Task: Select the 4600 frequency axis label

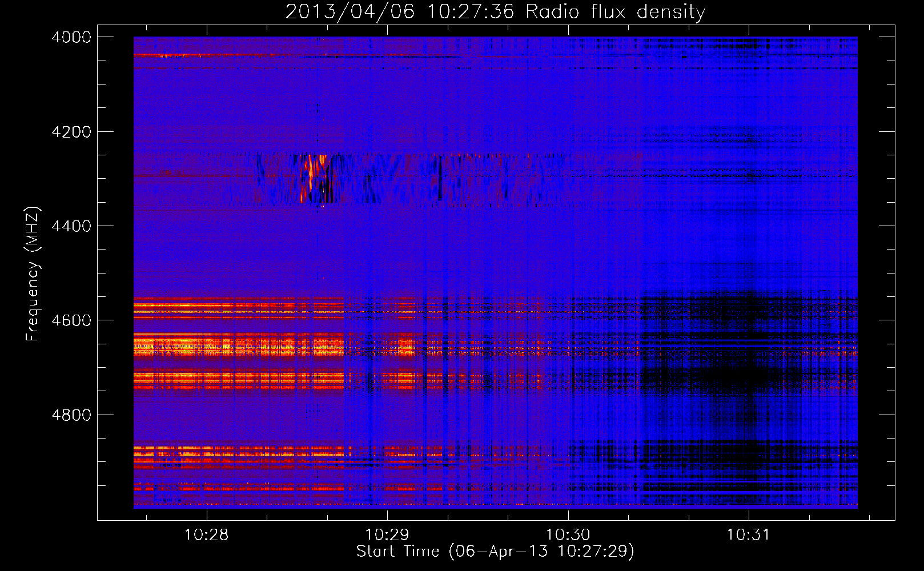Action: (x=71, y=320)
